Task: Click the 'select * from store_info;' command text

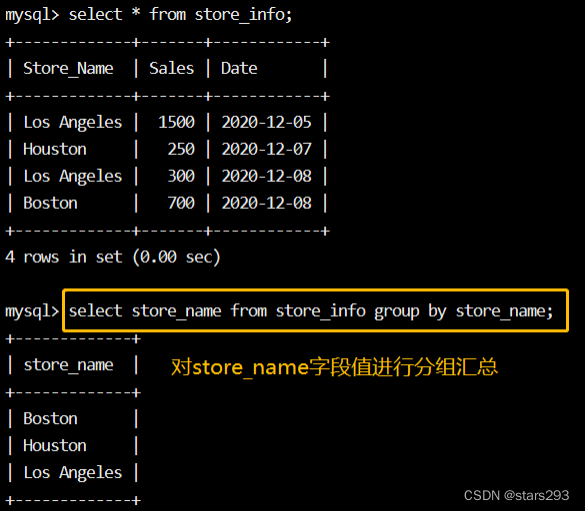Action: click(180, 15)
